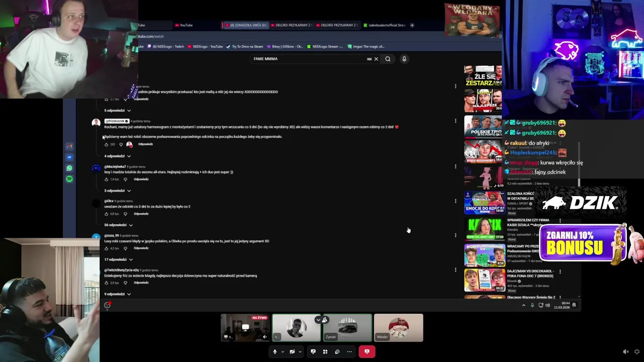This screenshot has height=362, width=644.
Task: Expand the 56 odpowiedzi replies
Action: tap(118, 225)
